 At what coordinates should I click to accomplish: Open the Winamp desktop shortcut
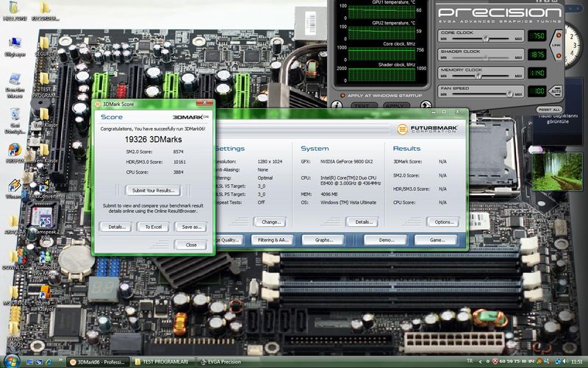point(15,189)
